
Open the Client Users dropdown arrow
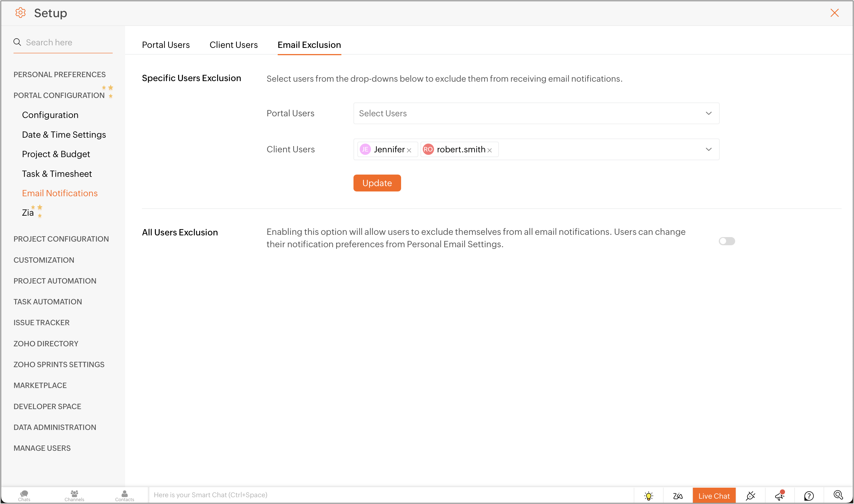click(x=709, y=150)
